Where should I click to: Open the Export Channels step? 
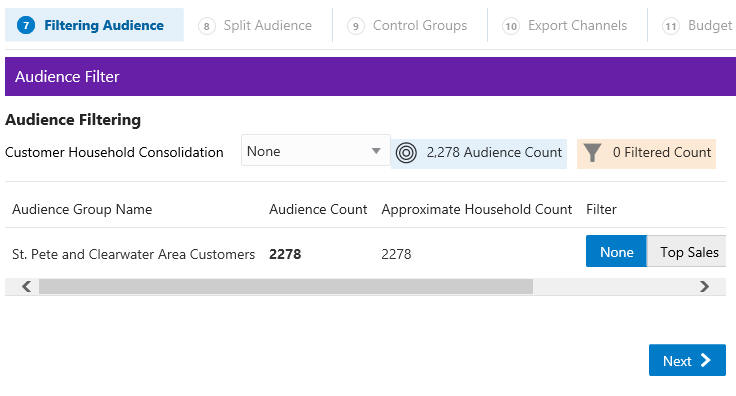(565, 25)
